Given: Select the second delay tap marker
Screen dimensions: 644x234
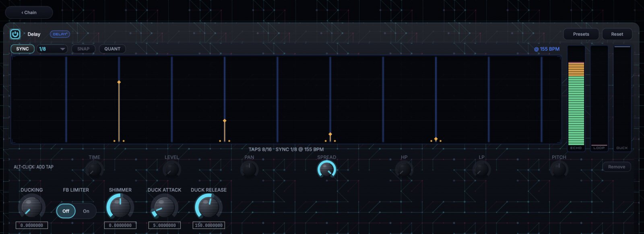Looking at the screenshot, I should click(225, 121).
